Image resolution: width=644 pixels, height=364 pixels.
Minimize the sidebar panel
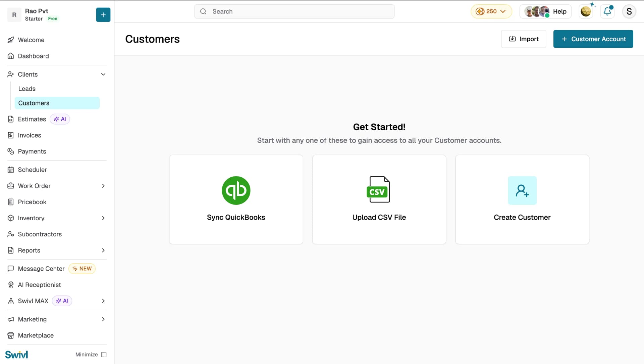pyautogui.click(x=91, y=355)
